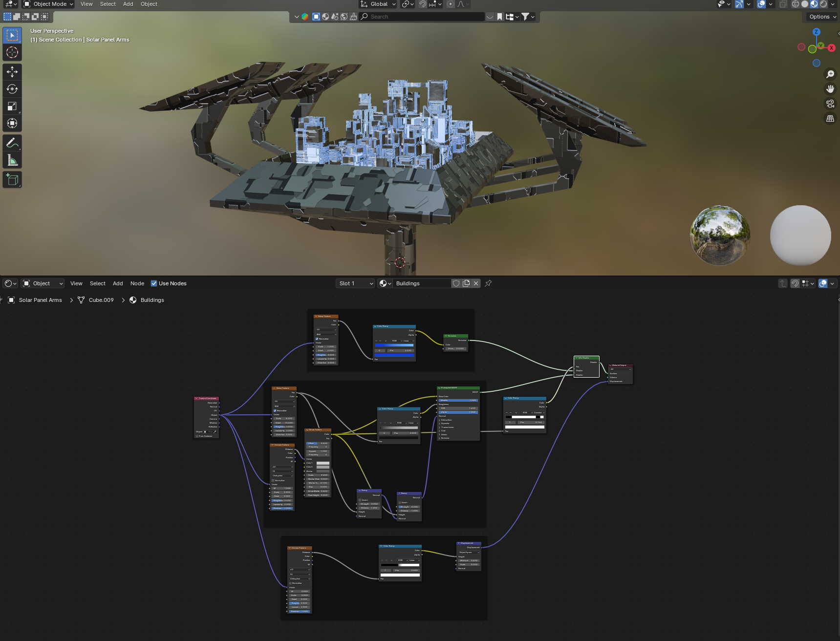Toggle node editor snapping magnet
840x641 pixels.
(795, 283)
